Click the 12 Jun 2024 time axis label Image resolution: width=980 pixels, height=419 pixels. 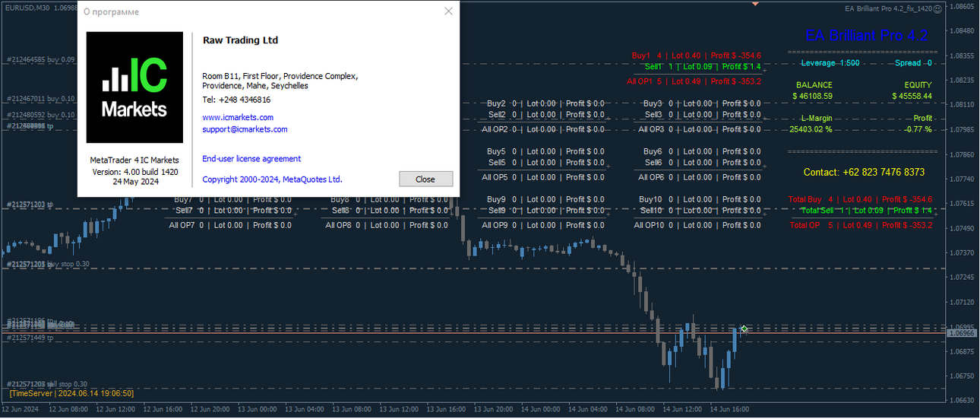click(21, 409)
